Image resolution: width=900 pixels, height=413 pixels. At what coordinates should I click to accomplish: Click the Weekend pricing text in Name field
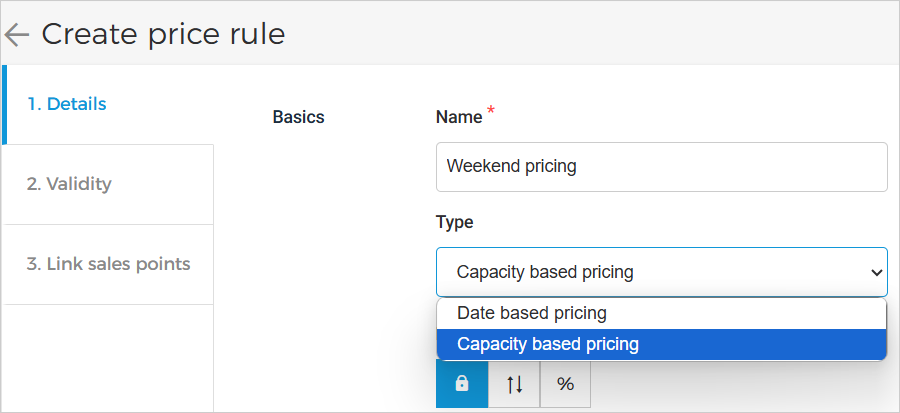click(x=511, y=166)
